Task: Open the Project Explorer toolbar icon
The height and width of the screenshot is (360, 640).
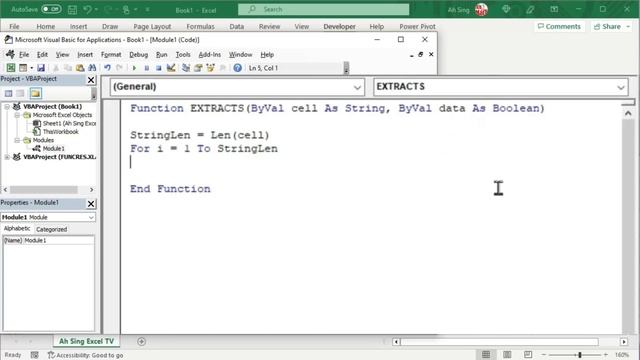Action: point(186,68)
